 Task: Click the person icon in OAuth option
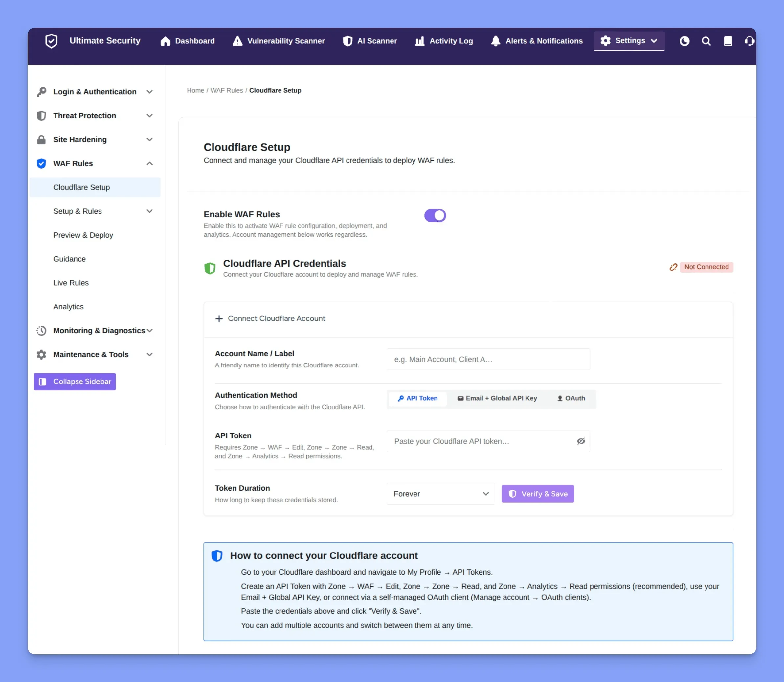560,398
